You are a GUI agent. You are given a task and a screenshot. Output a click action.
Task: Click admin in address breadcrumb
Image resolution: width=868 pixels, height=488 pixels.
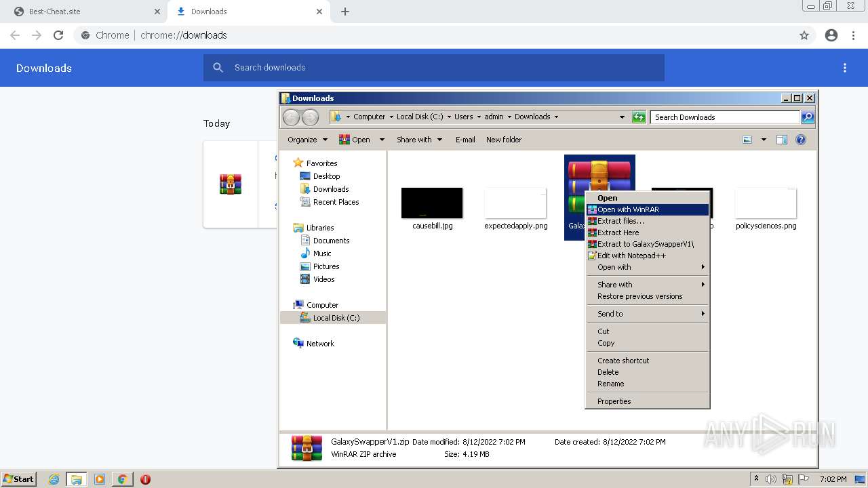point(494,117)
